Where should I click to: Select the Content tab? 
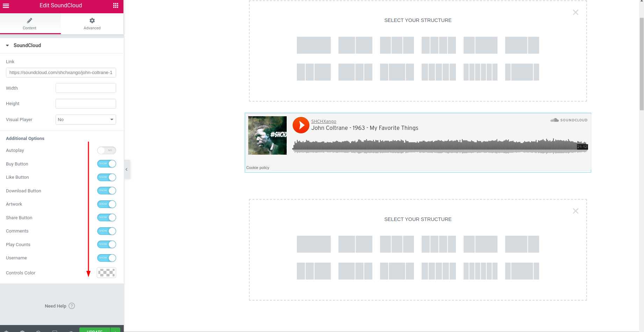[30, 24]
